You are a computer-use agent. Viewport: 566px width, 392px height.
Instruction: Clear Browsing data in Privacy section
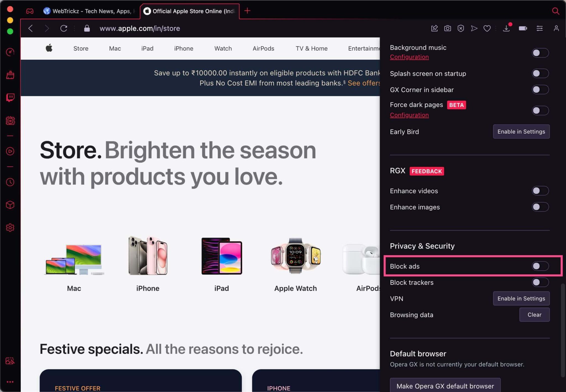pyautogui.click(x=534, y=315)
